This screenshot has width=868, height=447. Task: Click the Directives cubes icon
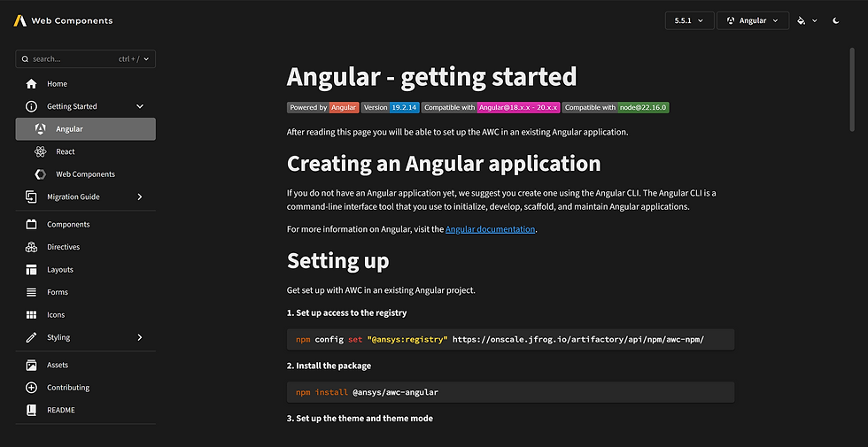[32, 247]
